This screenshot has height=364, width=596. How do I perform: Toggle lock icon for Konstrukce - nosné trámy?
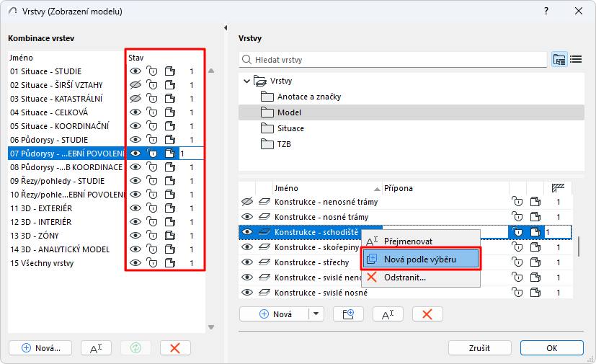coord(517,217)
